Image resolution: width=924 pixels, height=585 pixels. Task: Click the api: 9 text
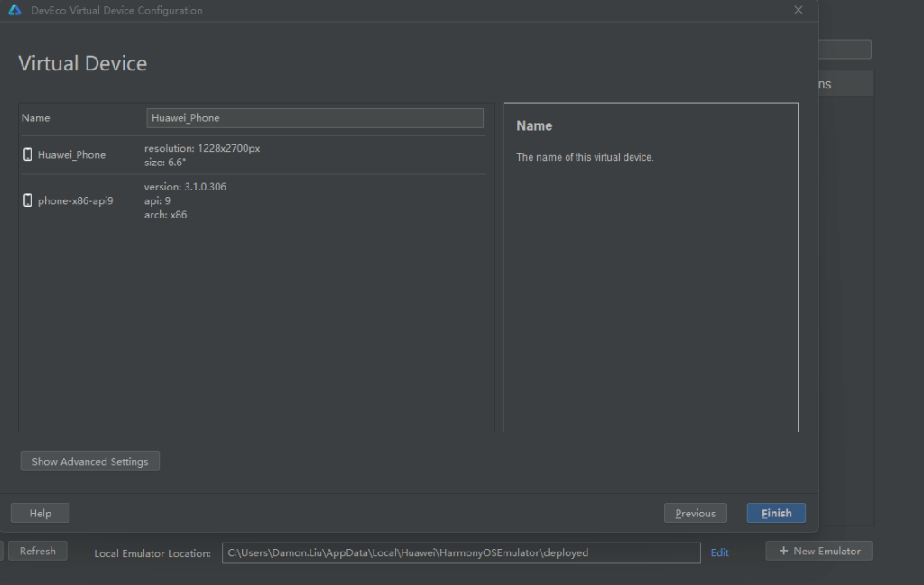pos(157,200)
